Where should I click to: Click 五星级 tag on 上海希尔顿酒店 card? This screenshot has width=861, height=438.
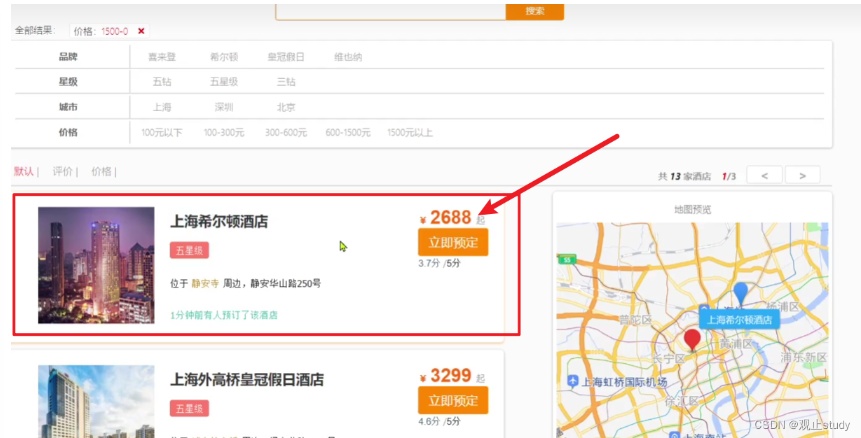pyautogui.click(x=189, y=250)
